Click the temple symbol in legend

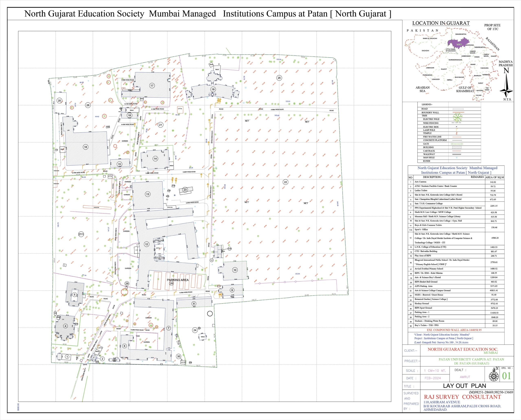point(456,133)
